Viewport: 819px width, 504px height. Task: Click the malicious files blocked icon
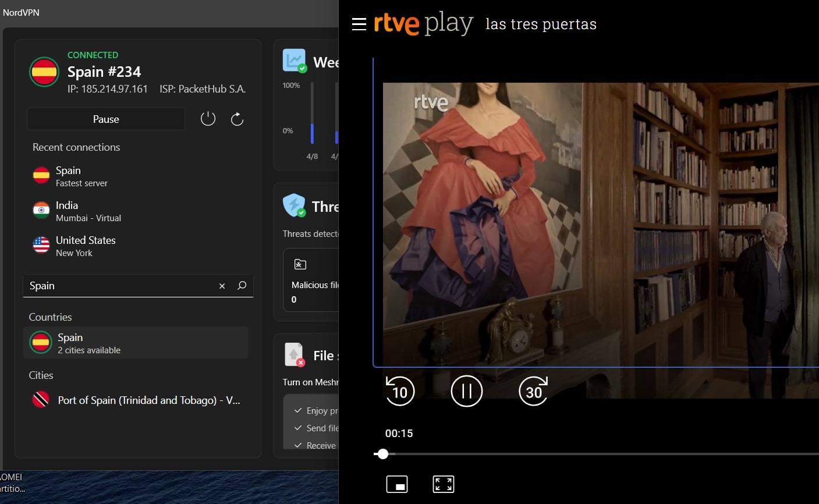coord(299,264)
